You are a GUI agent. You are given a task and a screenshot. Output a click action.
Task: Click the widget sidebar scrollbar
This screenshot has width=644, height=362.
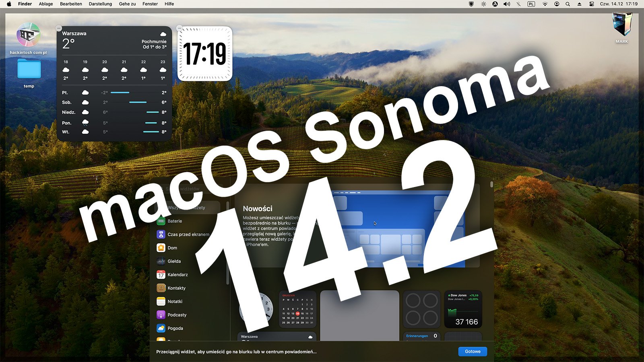click(x=227, y=243)
